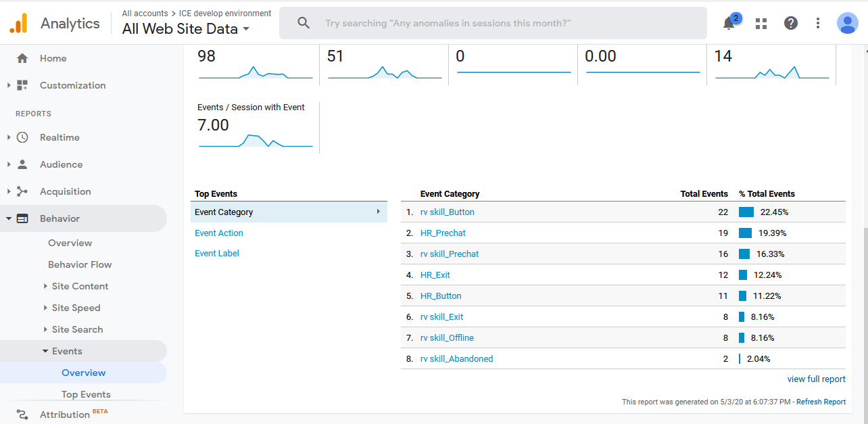
Task: Click the view full report link
Action: click(x=816, y=379)
